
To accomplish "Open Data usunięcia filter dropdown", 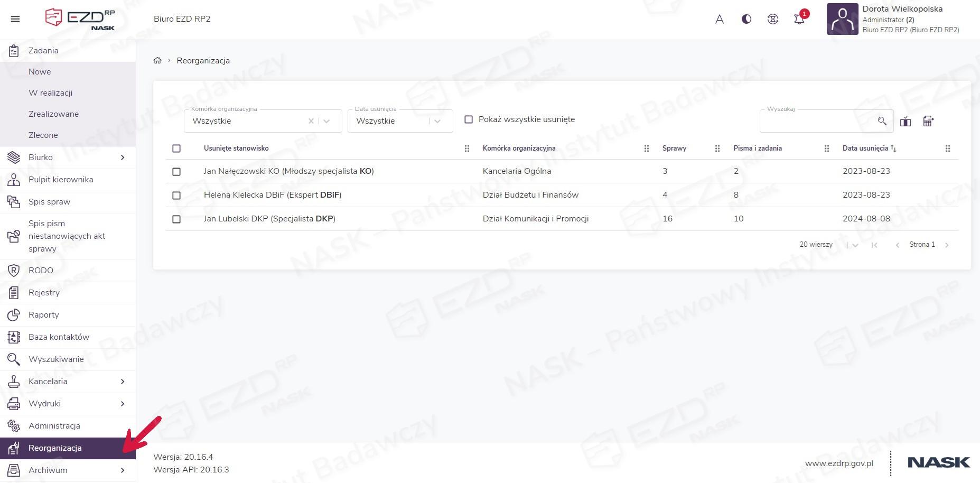I will (437, 121).
